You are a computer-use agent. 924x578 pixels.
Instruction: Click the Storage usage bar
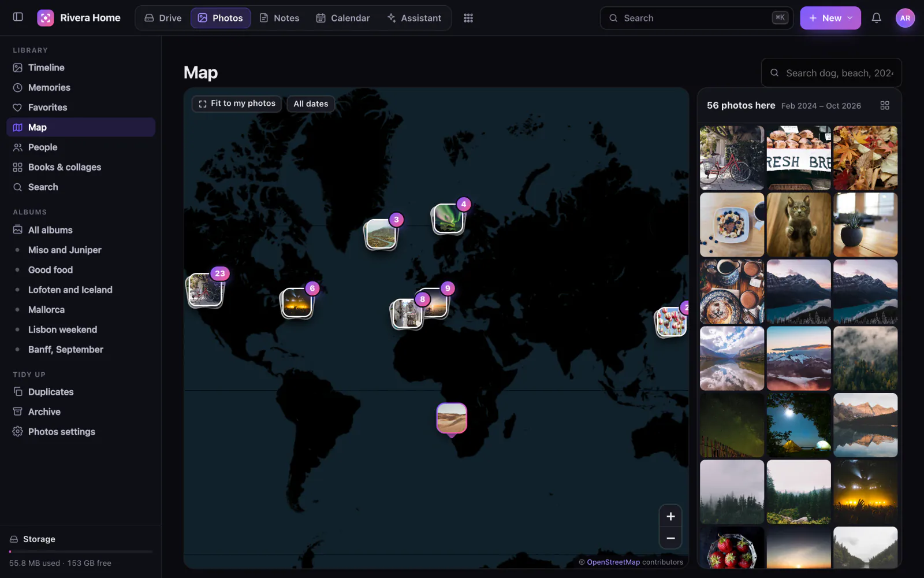(x=81, y=551)
